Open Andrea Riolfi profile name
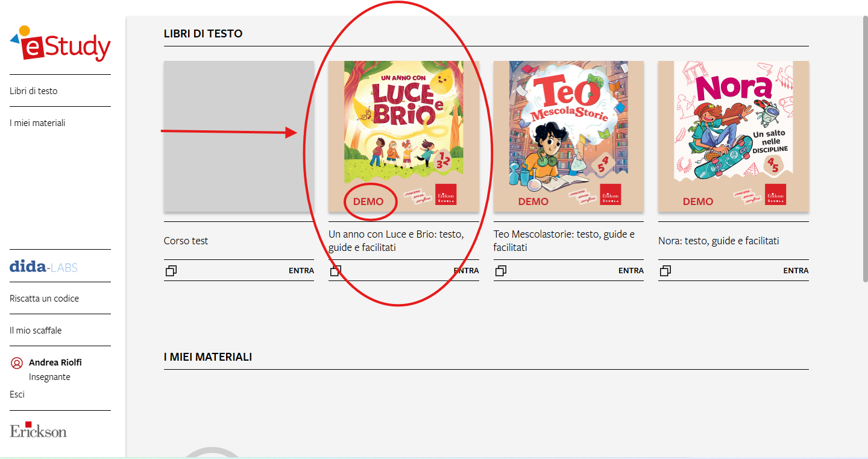 [55, 362]
